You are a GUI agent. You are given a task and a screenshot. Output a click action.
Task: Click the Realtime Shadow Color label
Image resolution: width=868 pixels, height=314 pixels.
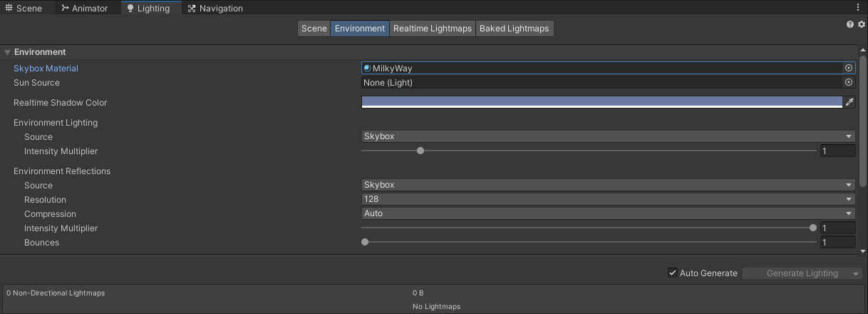coord(60,103)
